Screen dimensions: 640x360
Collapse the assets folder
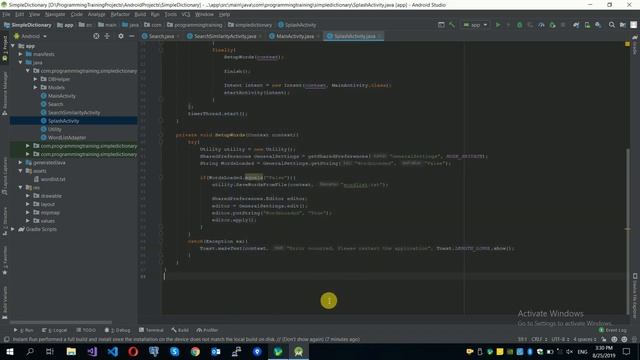pyautogui.click(x=20, y=171)
